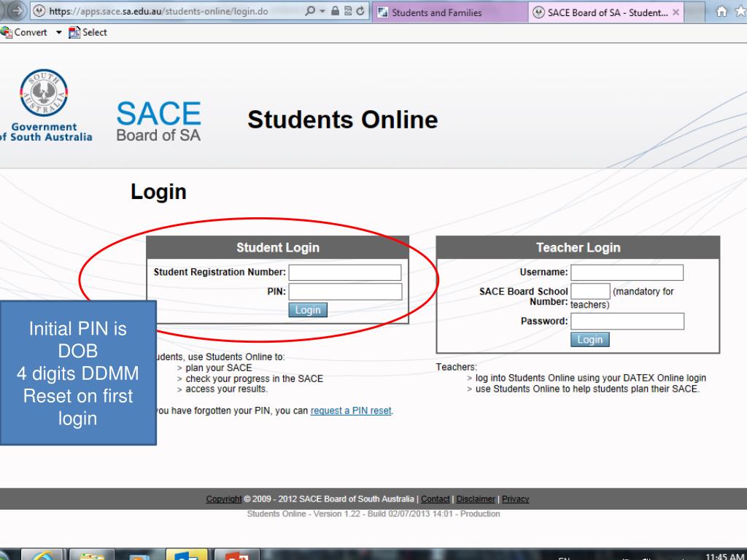Image resolution: width=747 pixels, height=560 pixels.
Task: Click the Select toolbar button
Action: 88,32
